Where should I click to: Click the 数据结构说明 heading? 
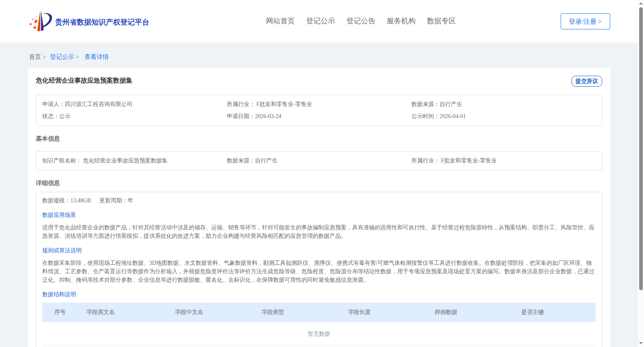coord(59,294)
